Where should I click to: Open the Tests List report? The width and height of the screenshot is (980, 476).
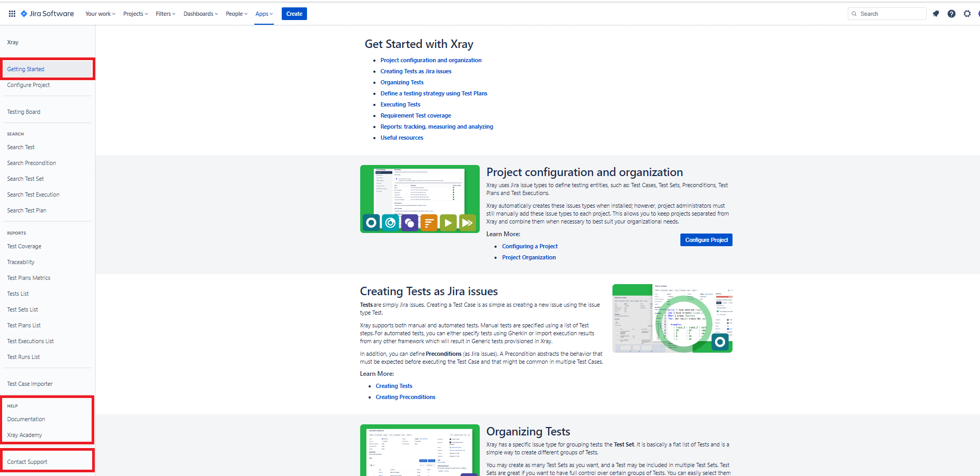pyautogui.click(x=18, y=294)
